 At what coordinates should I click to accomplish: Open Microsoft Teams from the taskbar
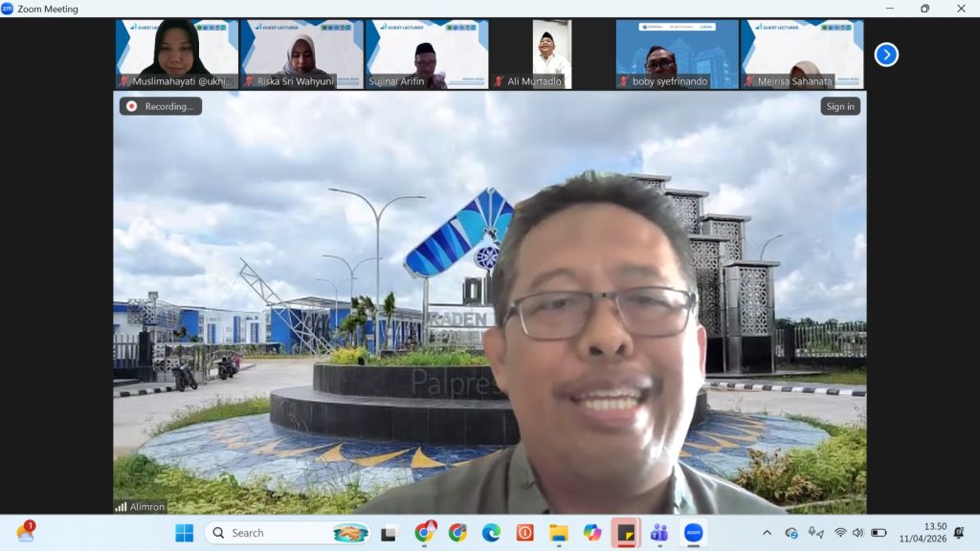point(659,533)
